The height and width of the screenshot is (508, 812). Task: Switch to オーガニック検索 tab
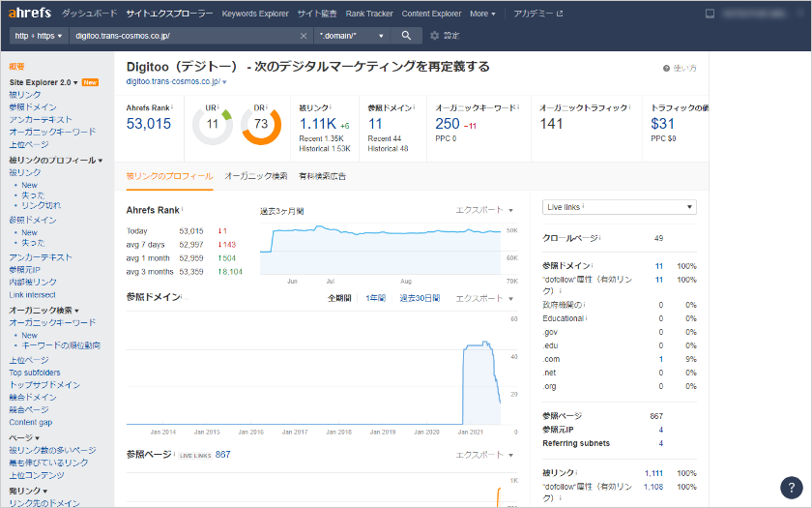coord(256,176)
